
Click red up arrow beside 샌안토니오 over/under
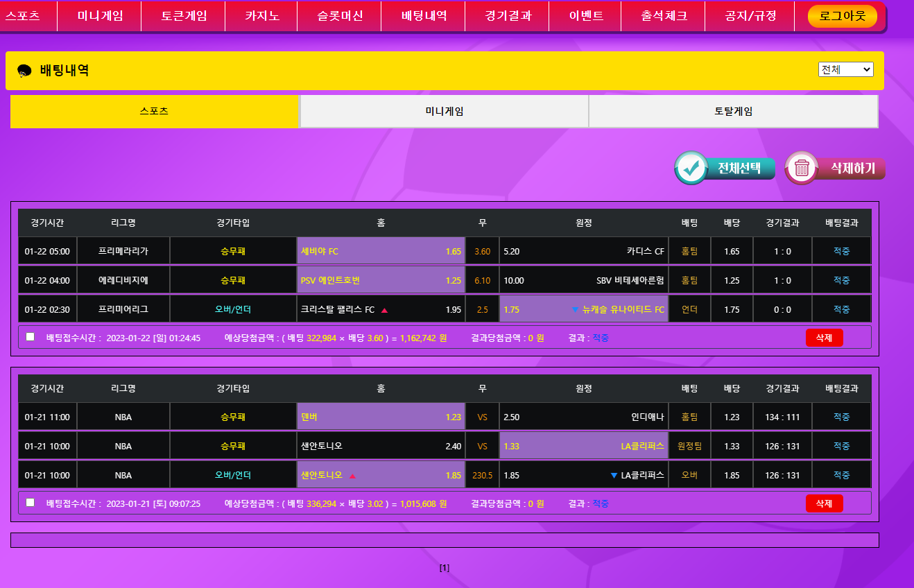(352, 476)
